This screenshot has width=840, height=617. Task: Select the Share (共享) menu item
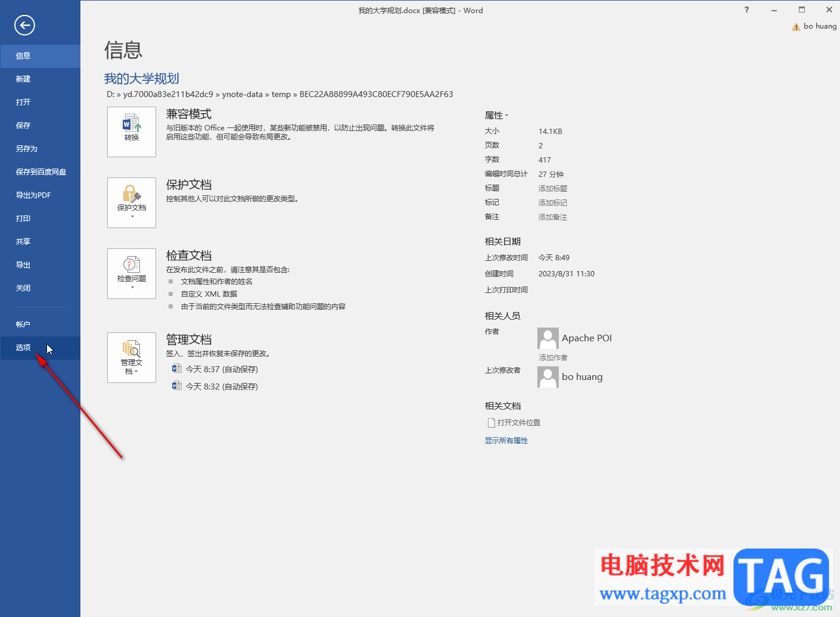pos(40,242)
